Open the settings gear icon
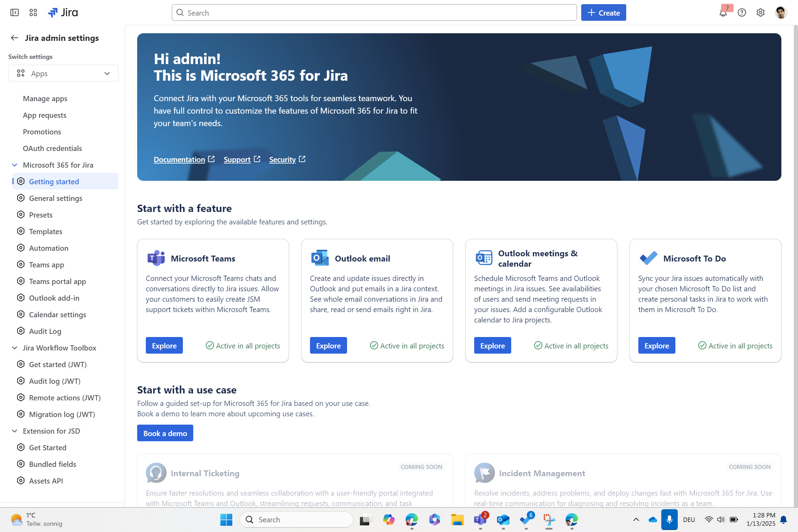The height and width of the screenshot is (532, 798). [x=761, y=13]
